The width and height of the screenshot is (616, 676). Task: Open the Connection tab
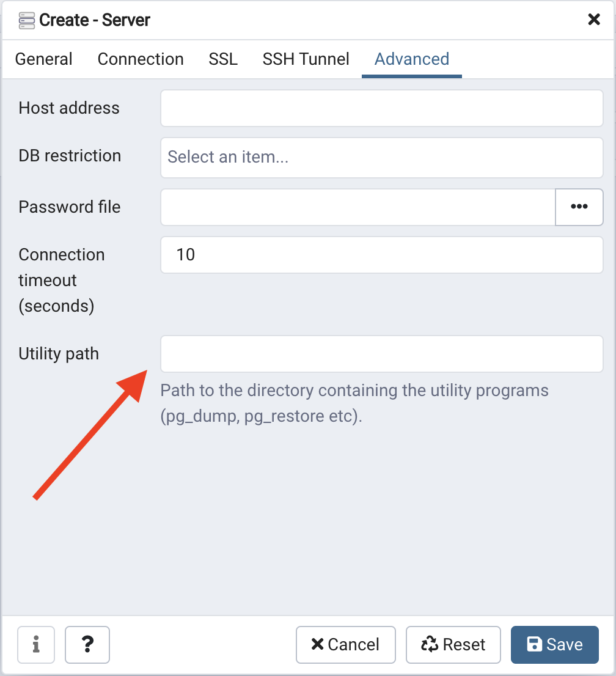coord(141,59)
